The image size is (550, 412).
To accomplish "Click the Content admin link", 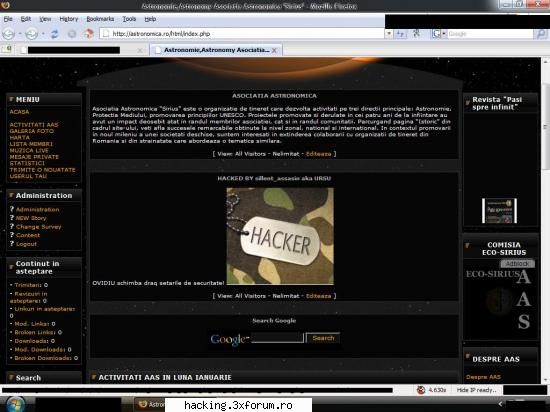I will point(28,235).
